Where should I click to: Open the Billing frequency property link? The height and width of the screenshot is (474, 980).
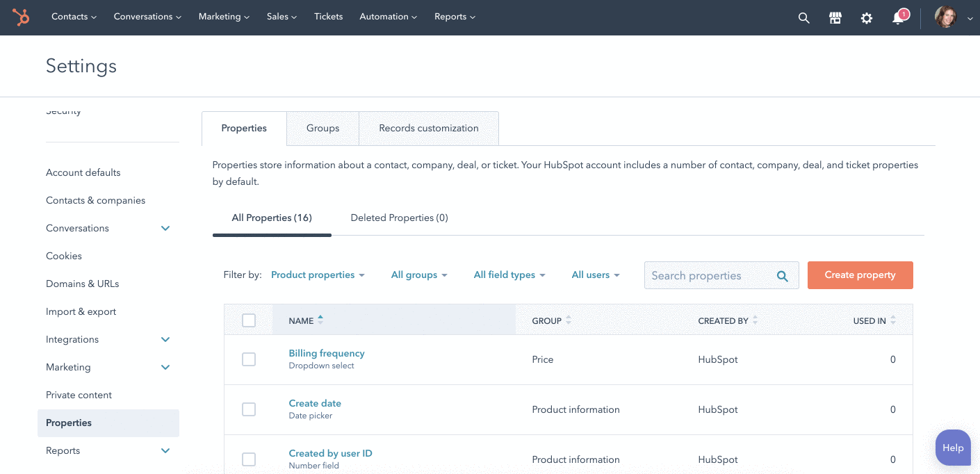[x=326, y=353]
